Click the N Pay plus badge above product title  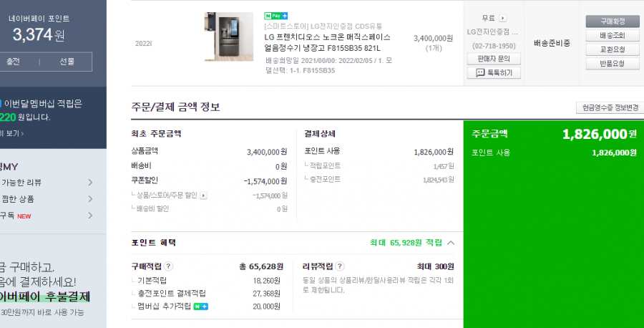pyautogui.click(x=276, y=16)
